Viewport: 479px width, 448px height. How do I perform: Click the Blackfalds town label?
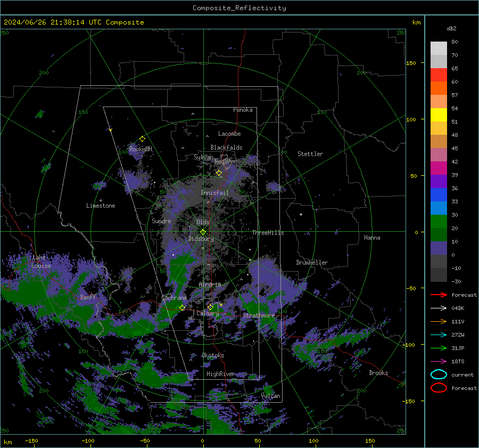pyautogui.click(x=226, y=148)
